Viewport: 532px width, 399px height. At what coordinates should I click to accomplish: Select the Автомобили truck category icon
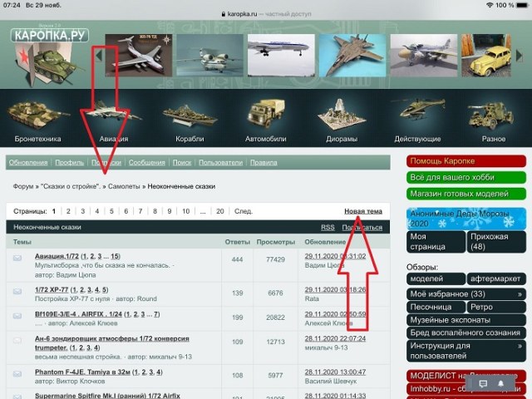[265, 114]
